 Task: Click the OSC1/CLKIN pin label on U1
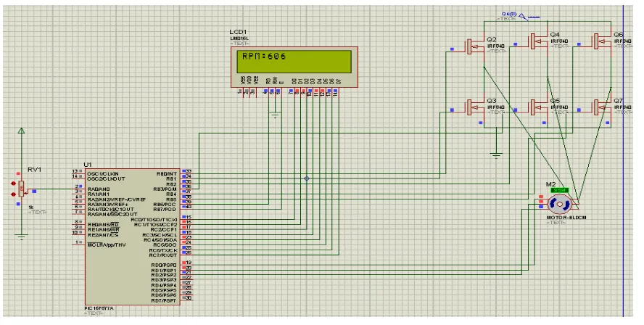point(103,174)
